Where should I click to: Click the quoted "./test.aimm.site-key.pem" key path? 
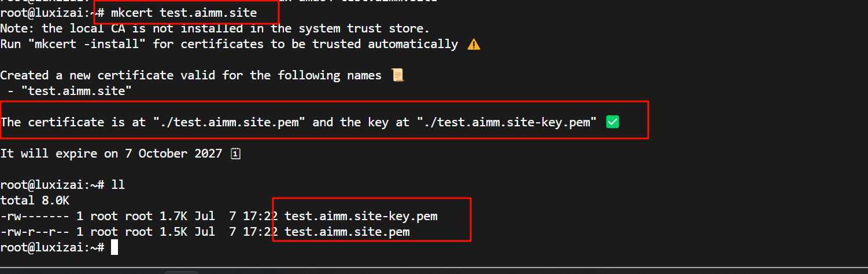507,122
